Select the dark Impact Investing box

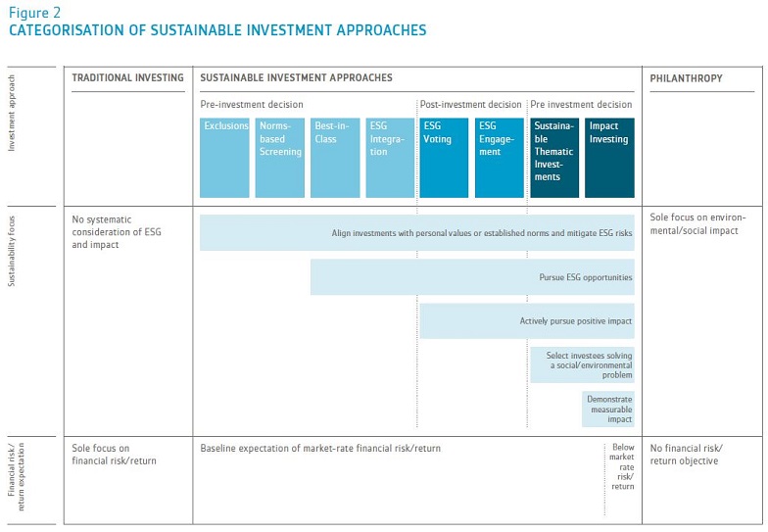(x=609, y=158)
